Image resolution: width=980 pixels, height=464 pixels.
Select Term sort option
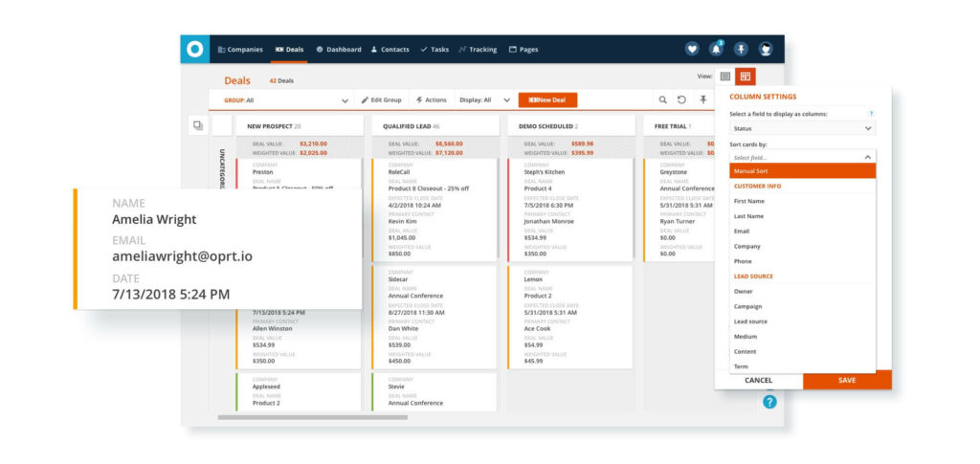pyautogui.click(x=803, y=366)
